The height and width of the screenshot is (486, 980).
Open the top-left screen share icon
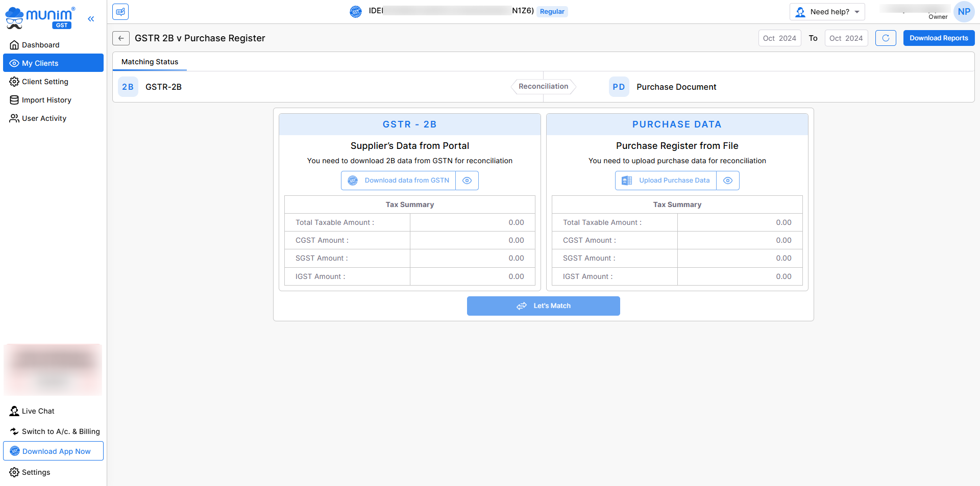(x=120, y=12)
